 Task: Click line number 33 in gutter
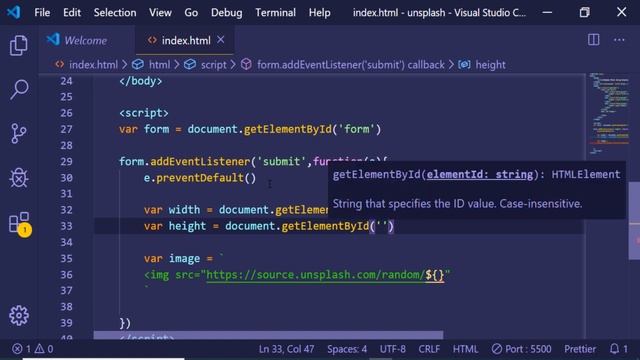tap(66, 226)
